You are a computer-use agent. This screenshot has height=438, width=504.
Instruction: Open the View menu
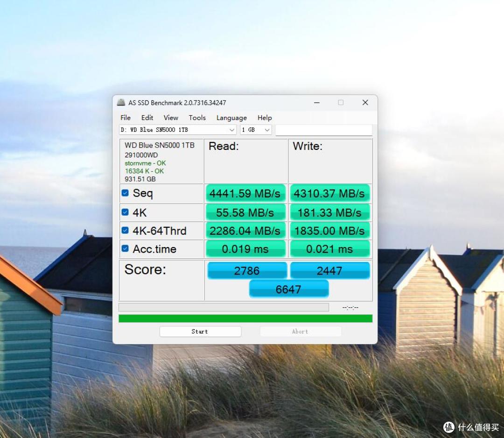click(171, 118)
